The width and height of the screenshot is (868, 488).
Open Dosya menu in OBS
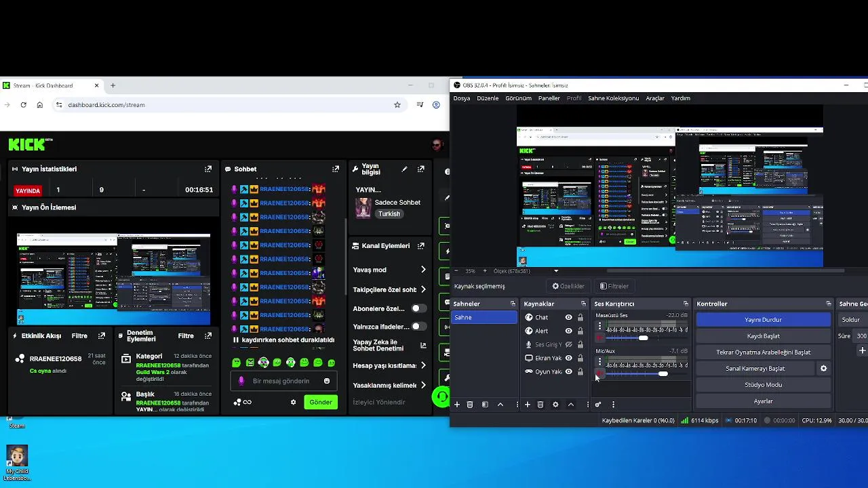pyautogui.click(x=462, y=98)
